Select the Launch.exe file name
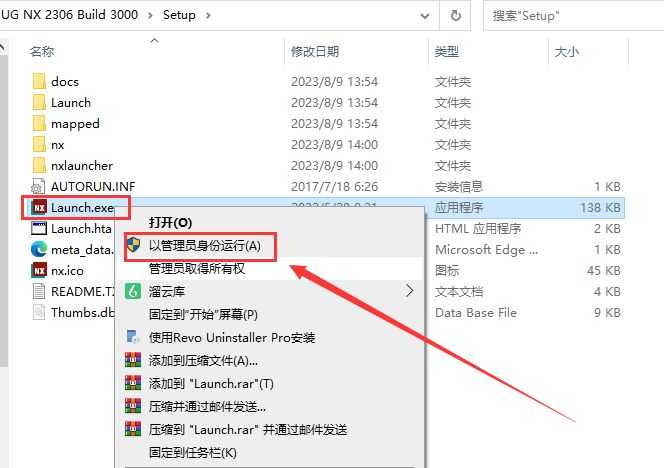This screenshot has height=468, width=664. (x=82, y=208)
